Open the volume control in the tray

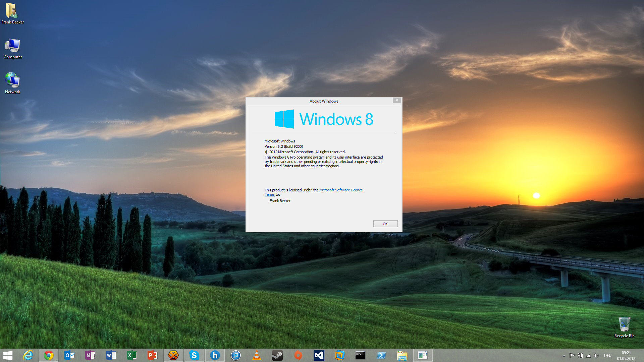coord(597,356)
